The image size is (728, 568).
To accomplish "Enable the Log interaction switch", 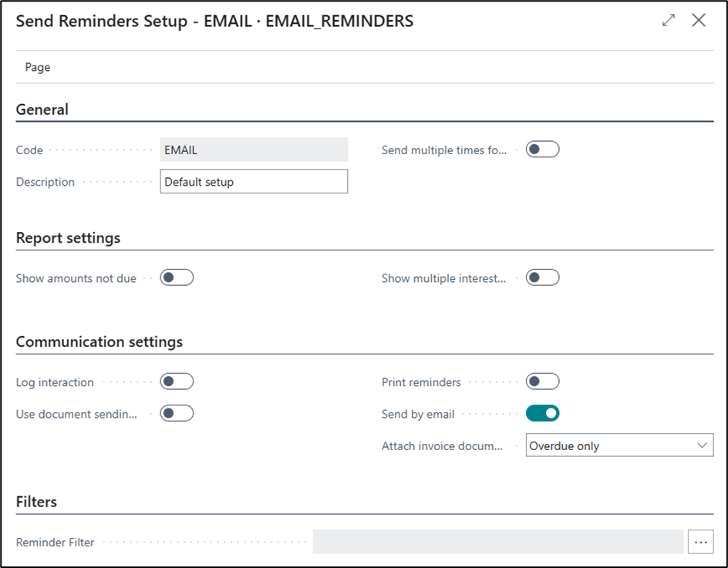I will coord(177,381).
